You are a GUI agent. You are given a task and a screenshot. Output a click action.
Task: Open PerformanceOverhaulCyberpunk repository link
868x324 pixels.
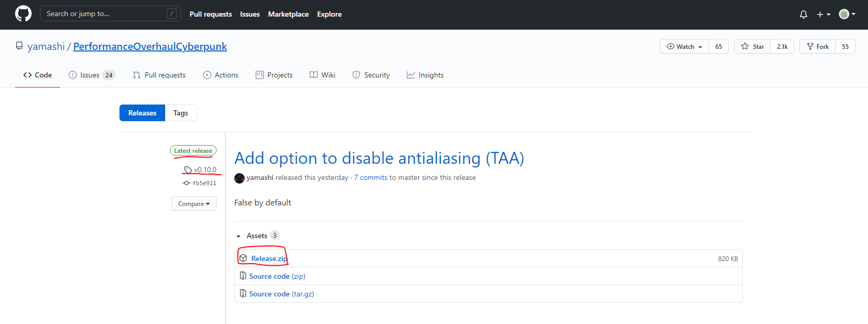150,46
